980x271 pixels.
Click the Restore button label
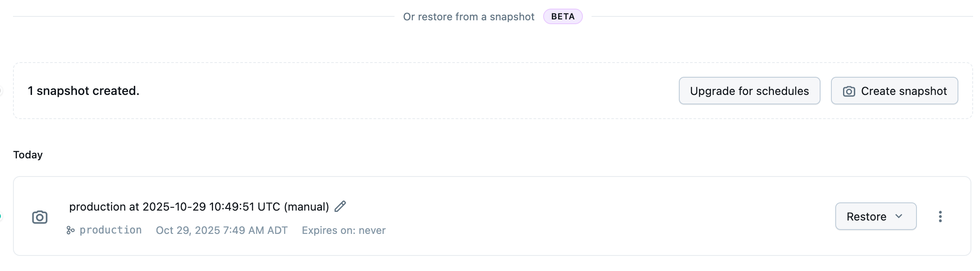click(x=866, y=217)
